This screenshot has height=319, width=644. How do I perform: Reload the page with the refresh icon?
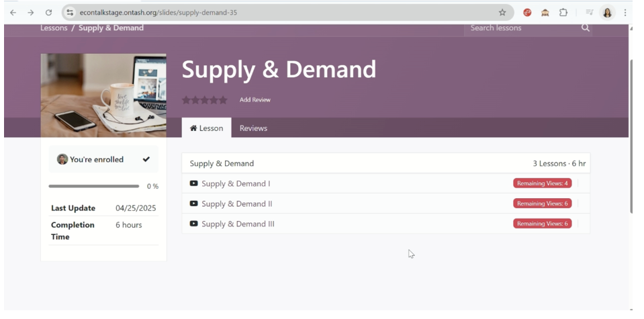click(x=48, y=12)
